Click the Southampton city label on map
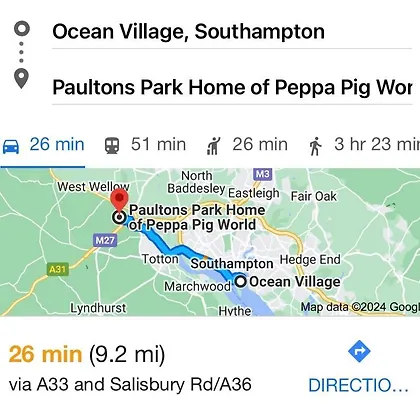 pos(232,264)
